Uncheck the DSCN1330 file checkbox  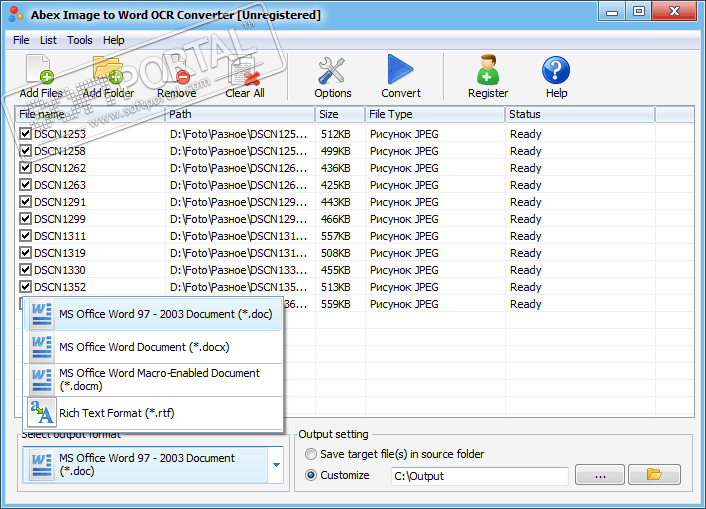[x=25, y=269]
